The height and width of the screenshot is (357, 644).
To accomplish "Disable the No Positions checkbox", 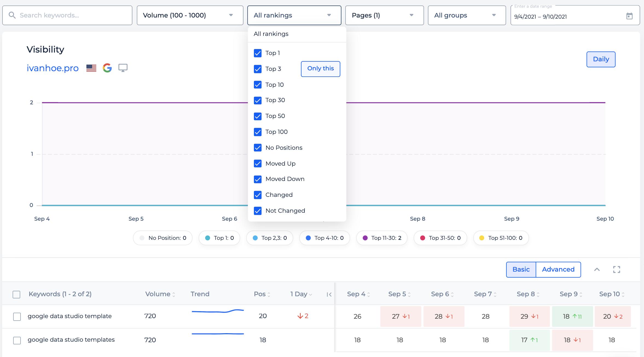I will point(257,147).
